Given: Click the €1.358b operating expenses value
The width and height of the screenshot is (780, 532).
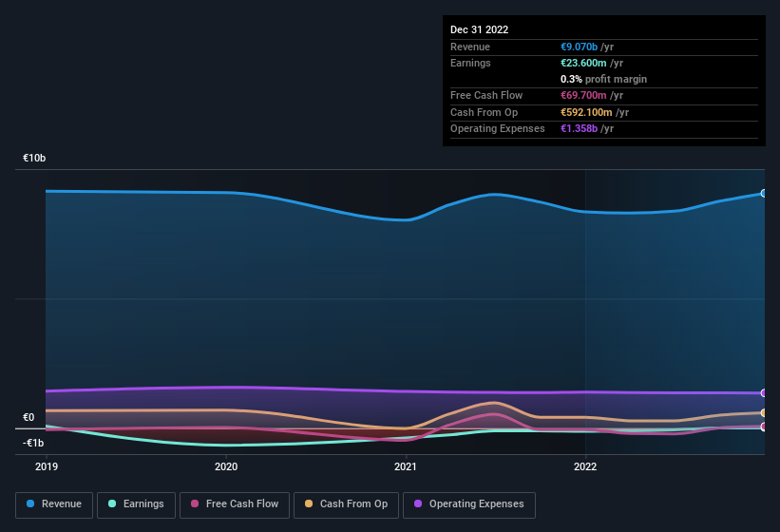Looking at the screenshot, I should coord(579,128).
